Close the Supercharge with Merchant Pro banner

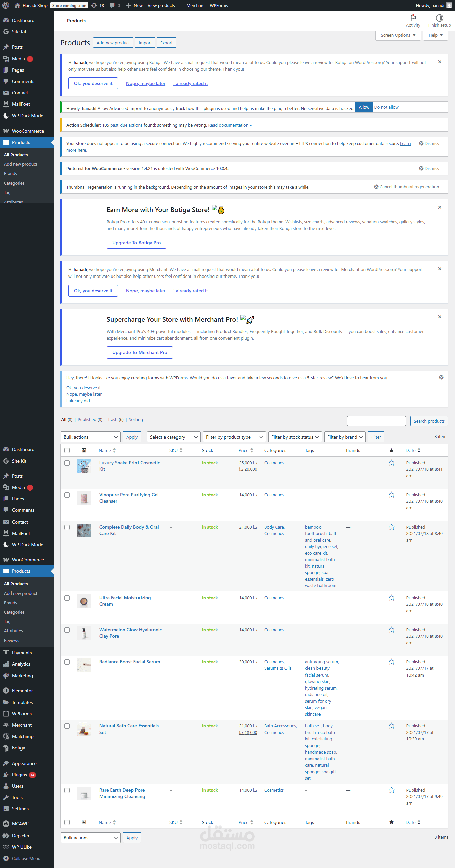click(x=439, y=317)
